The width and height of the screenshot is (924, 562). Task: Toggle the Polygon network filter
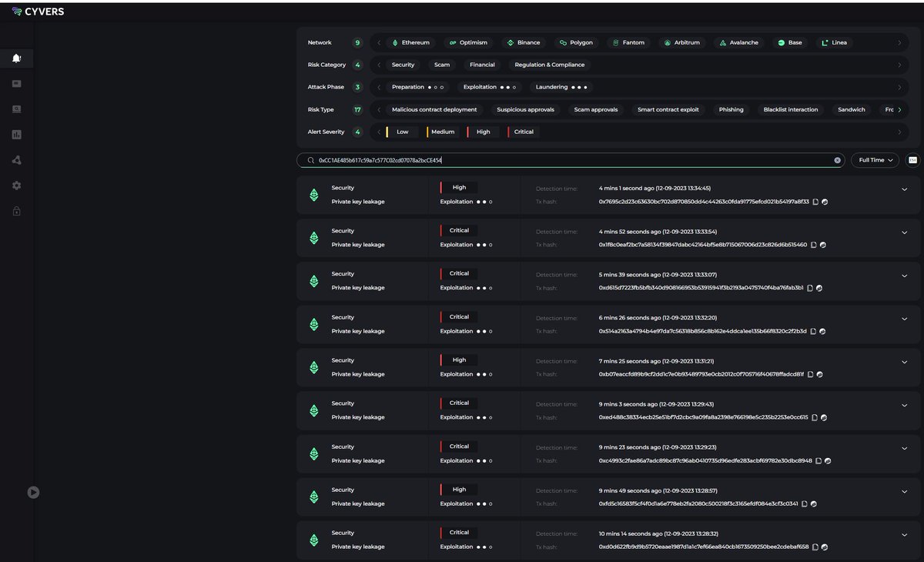(576, 42)
